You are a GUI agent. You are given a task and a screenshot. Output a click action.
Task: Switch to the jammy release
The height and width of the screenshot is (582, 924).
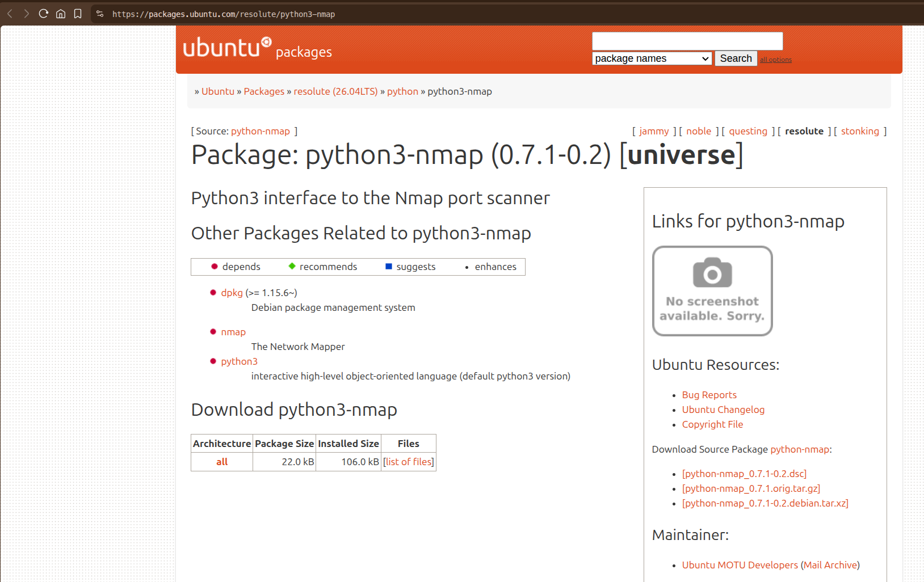[654, 131]
